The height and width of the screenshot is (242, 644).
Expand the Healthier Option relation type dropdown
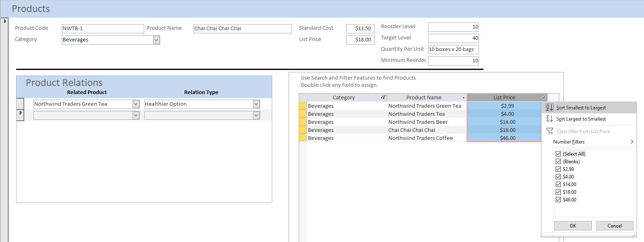coord(256,104)
